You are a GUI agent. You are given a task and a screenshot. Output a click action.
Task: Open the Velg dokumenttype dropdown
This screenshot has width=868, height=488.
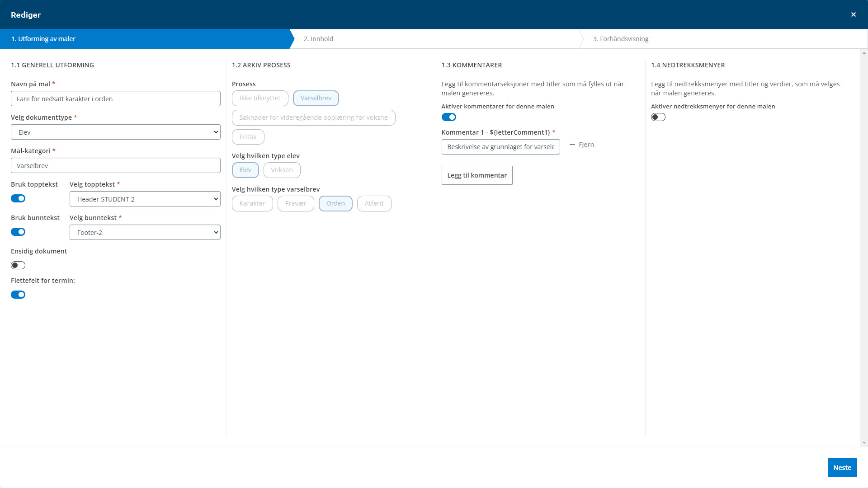(x=115, y=132)
